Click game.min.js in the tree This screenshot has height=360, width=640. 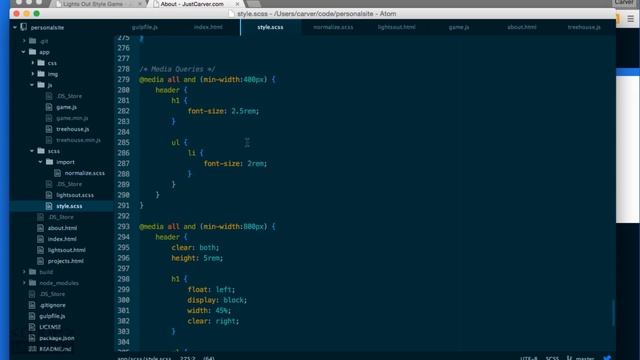pos(72,118)
